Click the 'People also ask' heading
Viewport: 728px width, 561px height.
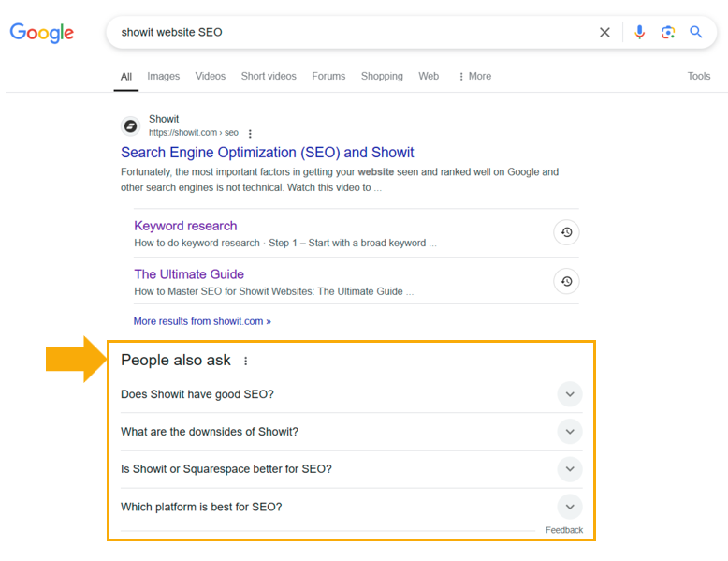click(176, 361)
